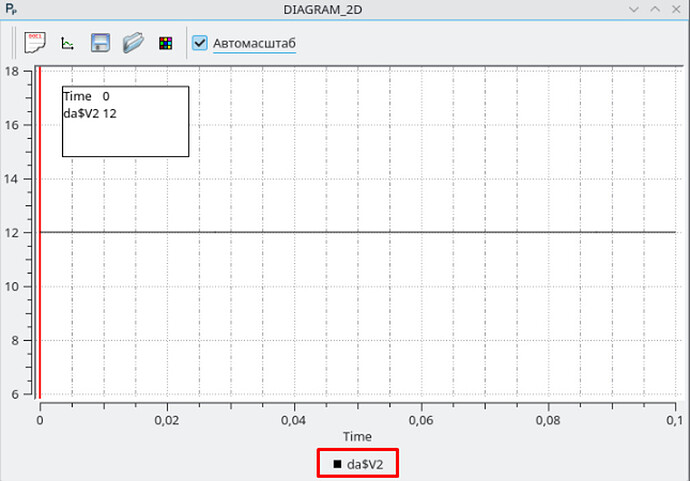The height and width of the screenshot is (481, 690).
Task: Minimize the window with down chevron
Action: [x=634, y=9]
